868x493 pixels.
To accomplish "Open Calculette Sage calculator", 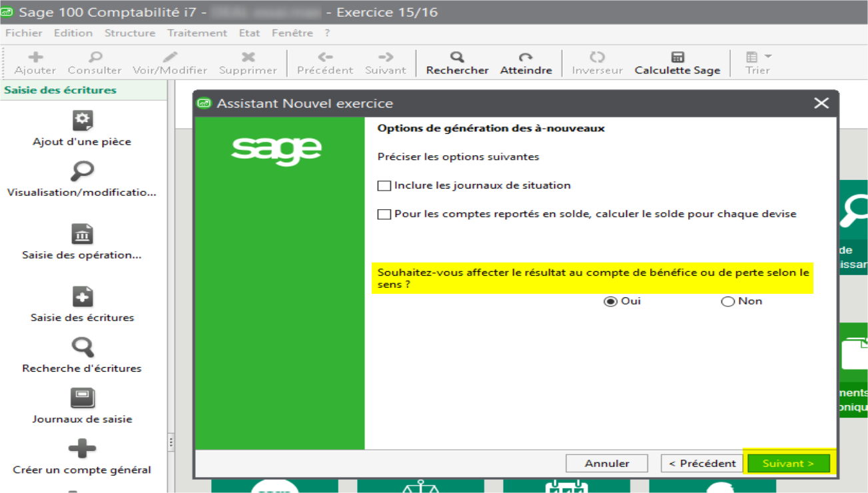I will [x=677, y=57].
